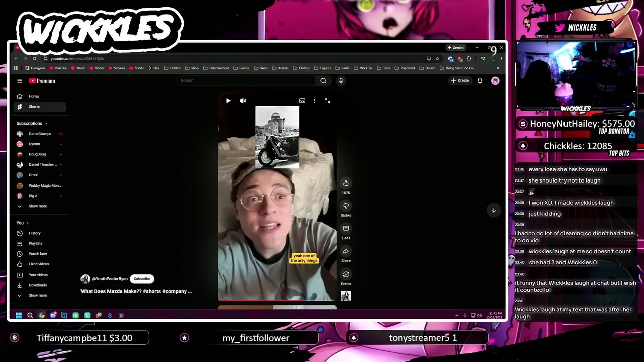Start voice search with microphone icon

pos(341,81)
